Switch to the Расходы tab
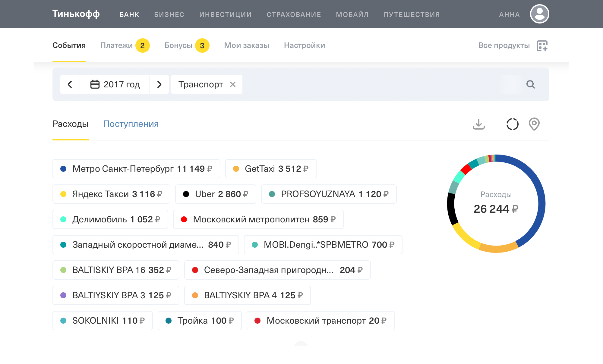The width and height of the screenshot is (603, 364). (x=71, y=124)
